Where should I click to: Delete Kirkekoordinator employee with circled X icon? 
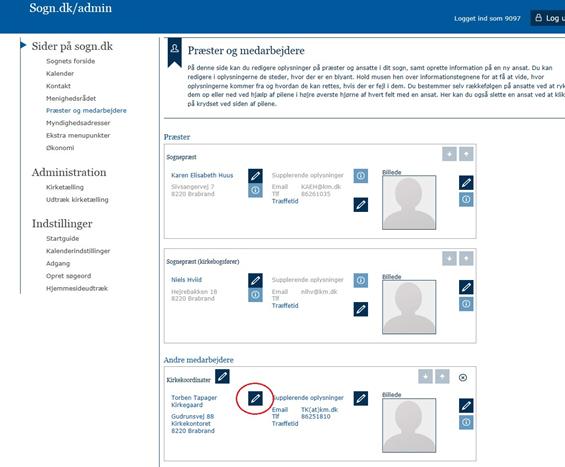pyautogui.click(x=463, y=378)
